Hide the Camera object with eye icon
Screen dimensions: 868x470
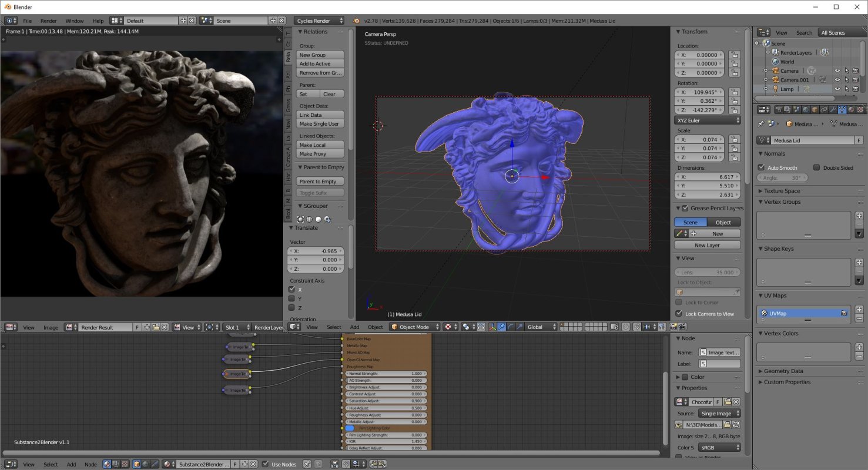point(837,70)
